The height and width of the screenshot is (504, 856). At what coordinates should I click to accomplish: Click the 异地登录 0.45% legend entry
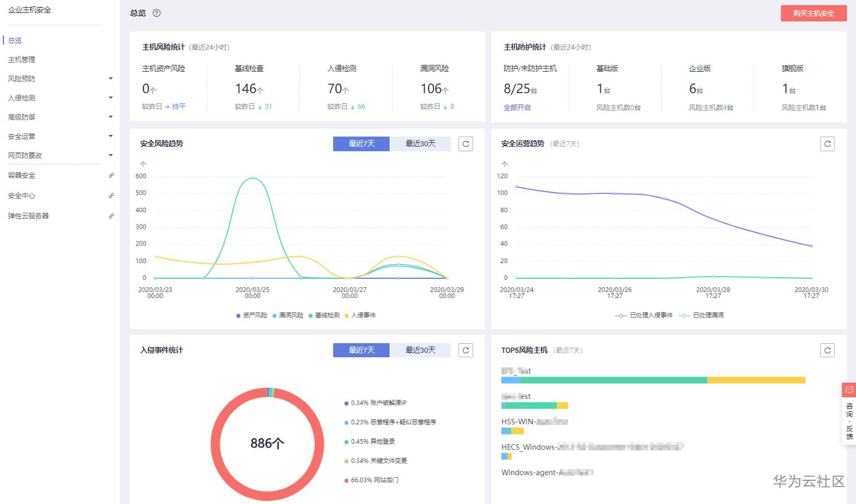[x=370, y=442]
